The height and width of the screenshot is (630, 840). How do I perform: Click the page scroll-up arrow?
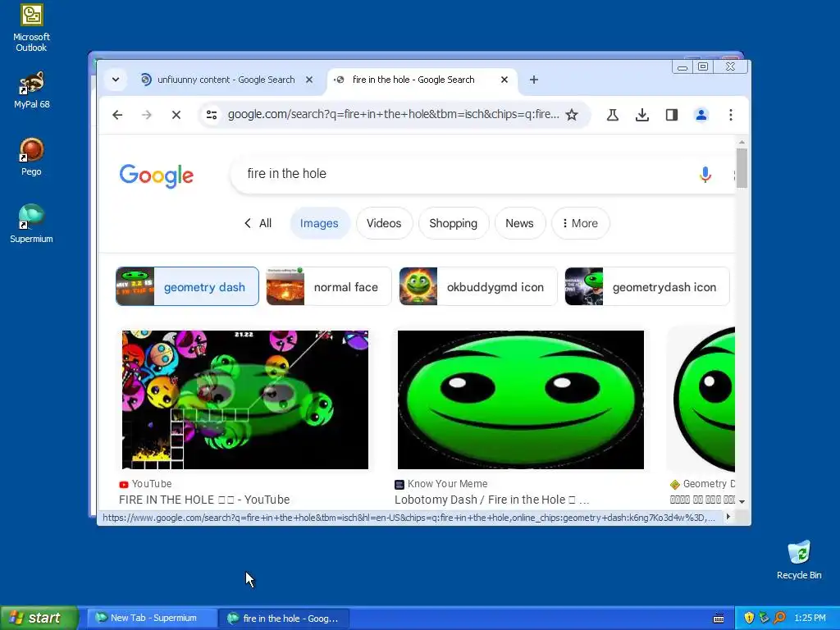(742, 143)
